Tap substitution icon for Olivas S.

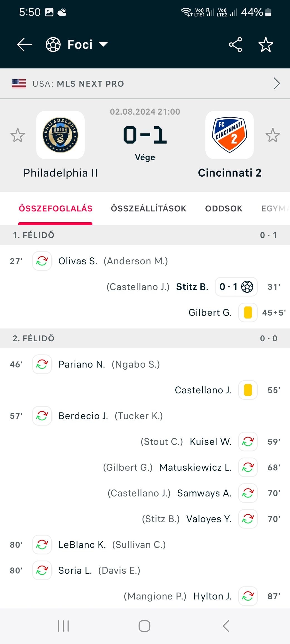[42, 261]
